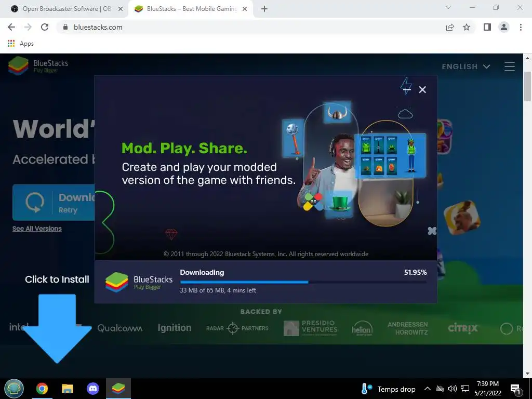The height and width of the screenshot is (399, 532).
Task: Close the BlueStacks browser tab
Action: (245, 9)
